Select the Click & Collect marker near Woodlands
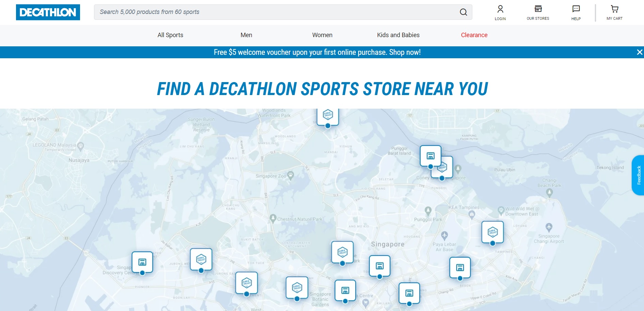The image size is (644, 311). click(x=328, y=116)
